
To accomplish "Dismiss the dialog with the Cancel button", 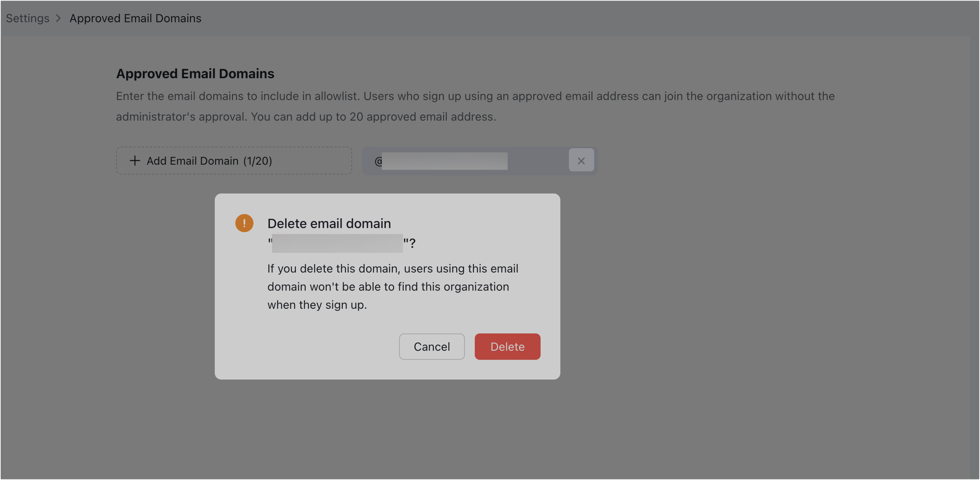I will pos(432,347).
